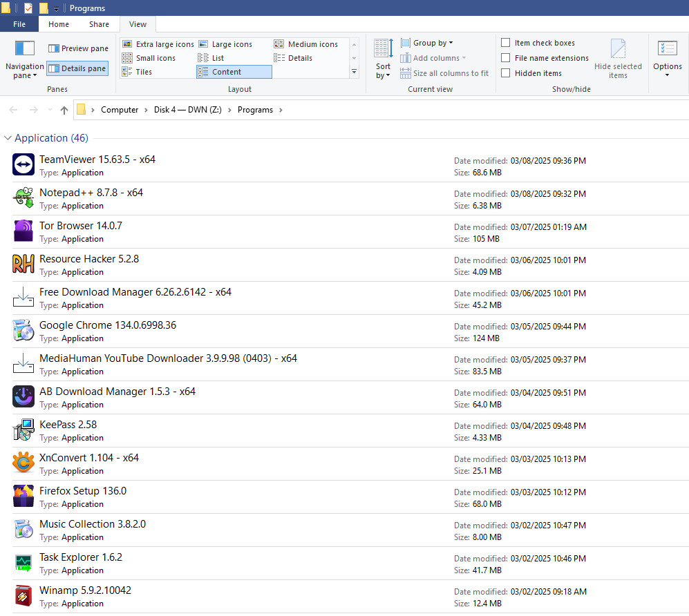The width and height of the screenshot is (689, 616).
Task: Switch layout to Medium icons
Action: click(x=306, y=44)
